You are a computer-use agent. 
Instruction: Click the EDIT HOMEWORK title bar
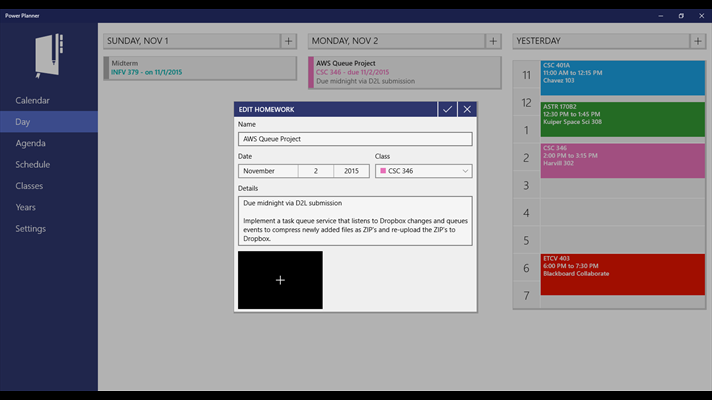click(x=336, y=109)
